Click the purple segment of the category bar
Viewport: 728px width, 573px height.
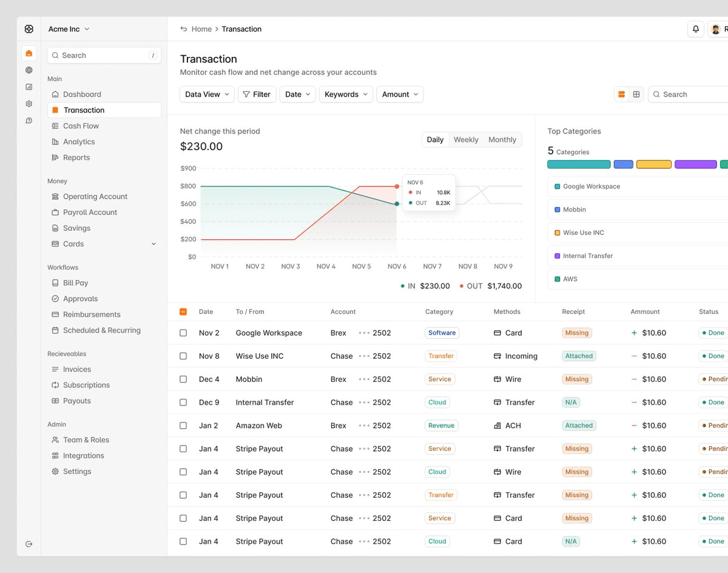point(696,164)
